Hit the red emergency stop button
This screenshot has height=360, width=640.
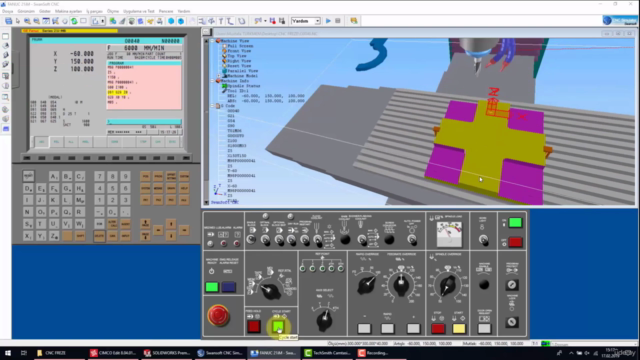(218, 315)
